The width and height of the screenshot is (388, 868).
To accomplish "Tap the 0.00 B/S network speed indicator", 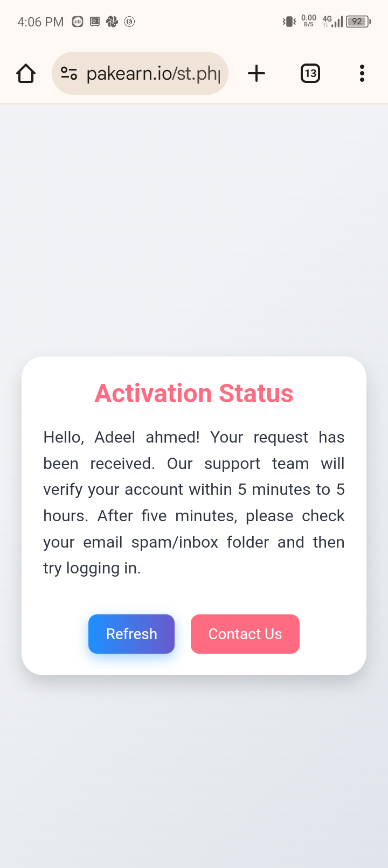I will 309,21.
